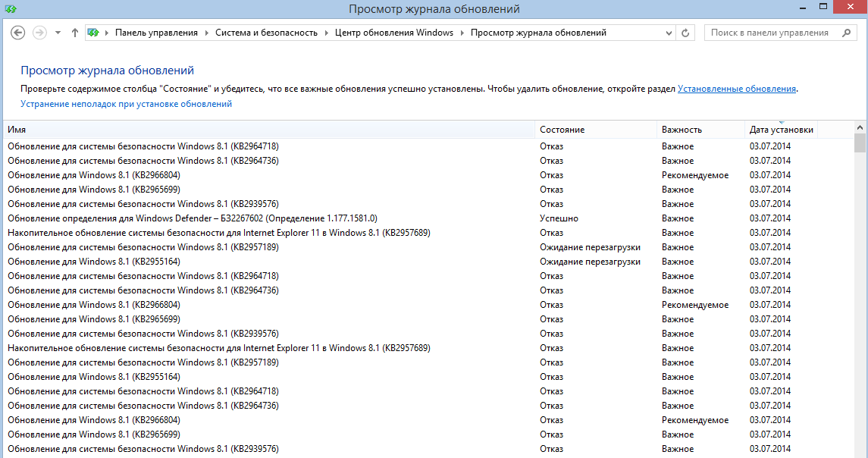Refresh the update history view
The width and height of the screenshot is (868, 458).
point(685,33)
